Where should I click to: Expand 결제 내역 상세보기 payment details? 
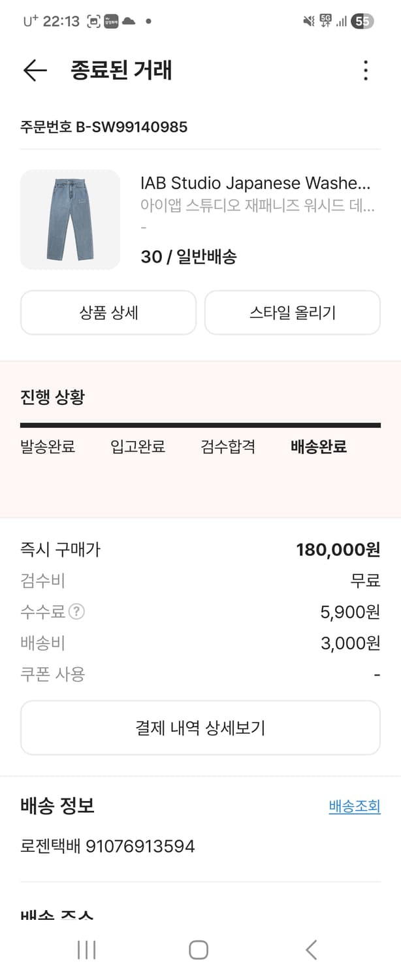tap(200, 727)
